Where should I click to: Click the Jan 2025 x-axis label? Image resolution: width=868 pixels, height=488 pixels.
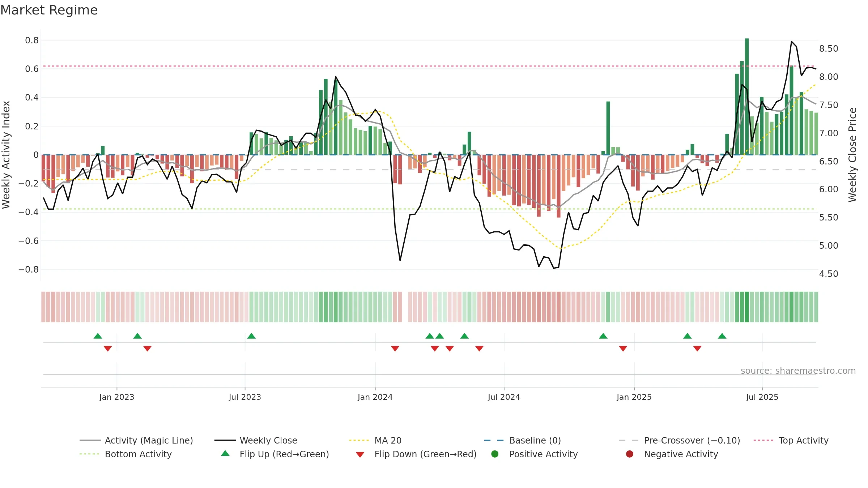point(634,397)
